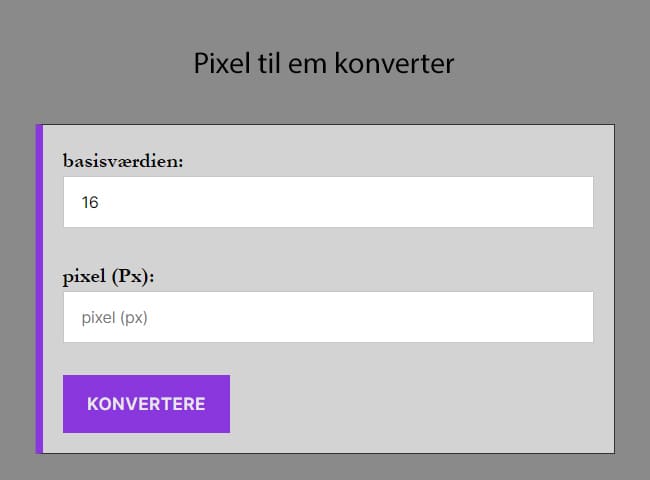Click the basisværdien input field
The image size is (650, 480).
(328, 202)
